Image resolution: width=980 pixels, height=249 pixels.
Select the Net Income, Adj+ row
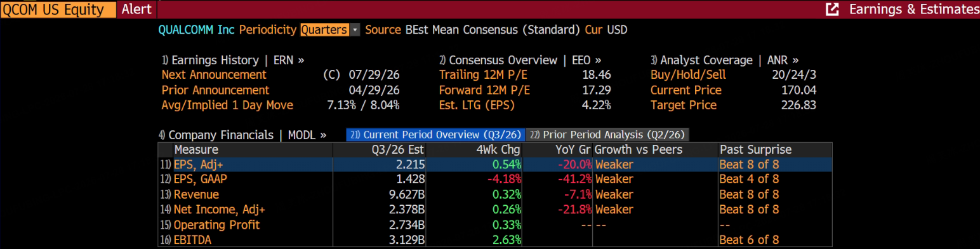[x=495, y=210]
